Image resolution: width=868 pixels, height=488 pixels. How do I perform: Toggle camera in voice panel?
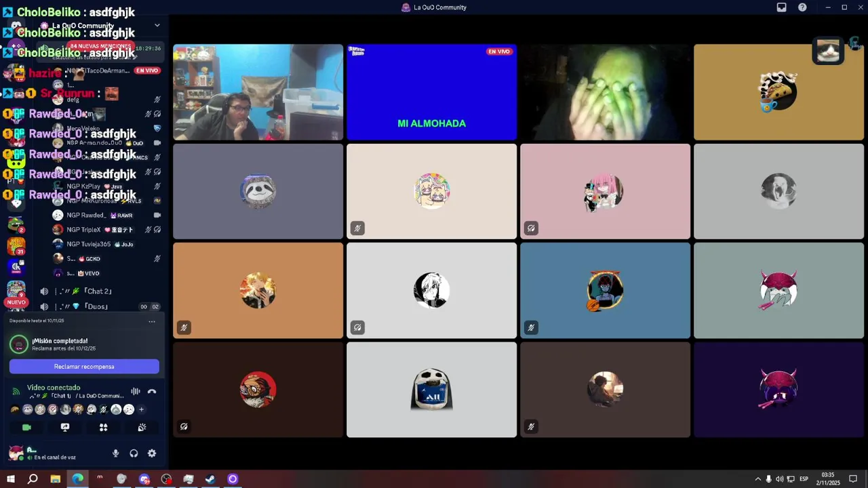point(26,428)
